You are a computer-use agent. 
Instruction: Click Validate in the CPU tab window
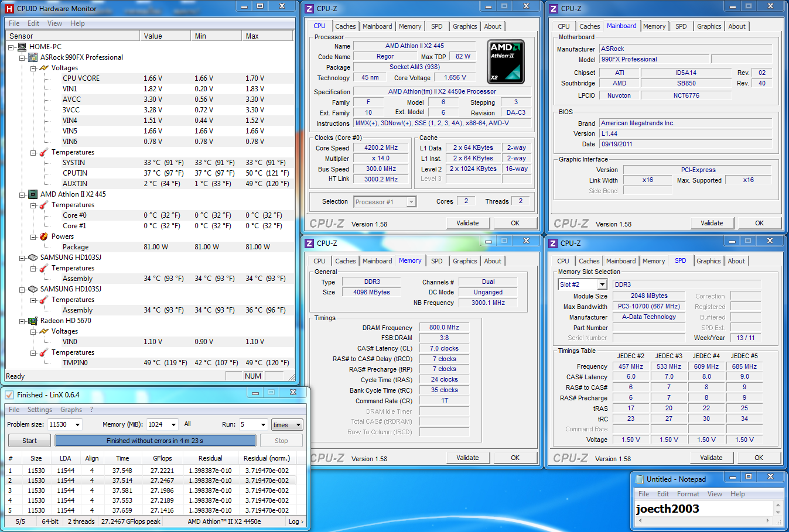click(467, 223)
